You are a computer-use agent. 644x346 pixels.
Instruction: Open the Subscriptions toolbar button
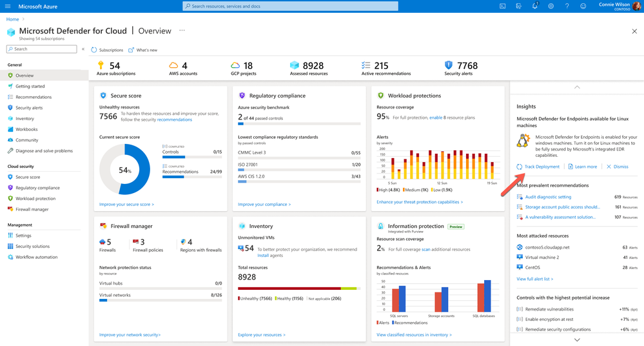click(x=107, y=50)
